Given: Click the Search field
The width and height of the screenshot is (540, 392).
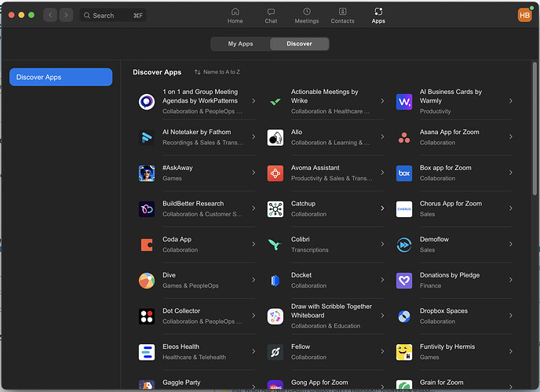Looking at the screenshot, I should [113, 16].
